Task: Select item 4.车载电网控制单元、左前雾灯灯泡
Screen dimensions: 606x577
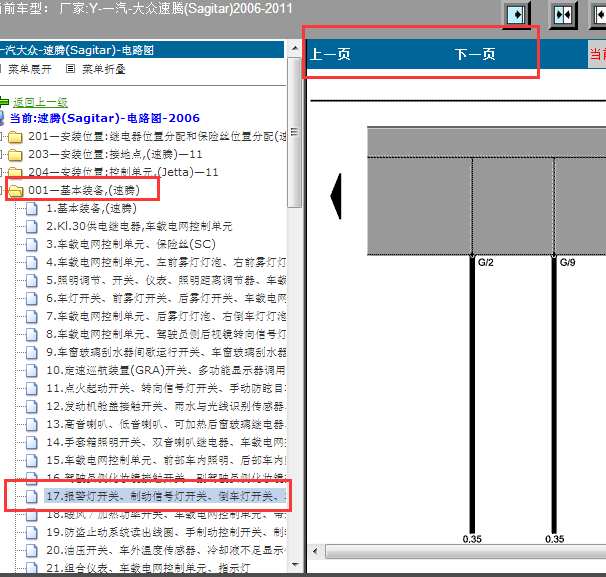Action: pyautogui.click(x=166, y=262)
